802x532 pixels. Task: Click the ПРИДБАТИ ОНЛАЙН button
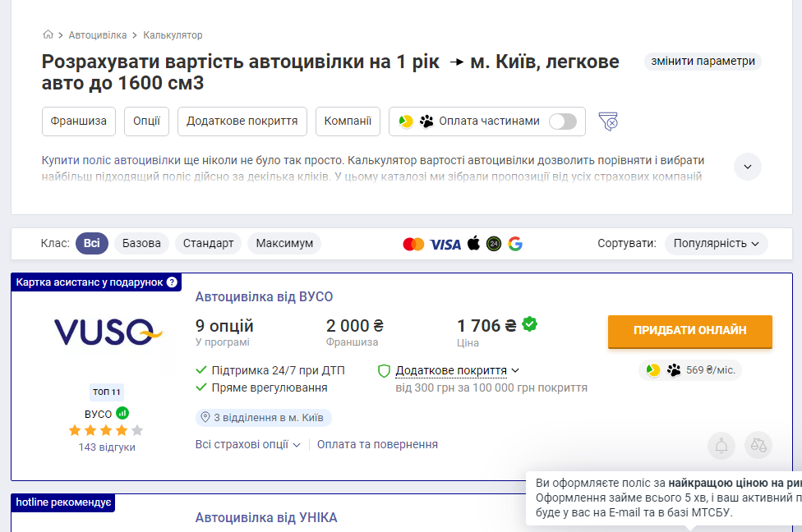689,332
